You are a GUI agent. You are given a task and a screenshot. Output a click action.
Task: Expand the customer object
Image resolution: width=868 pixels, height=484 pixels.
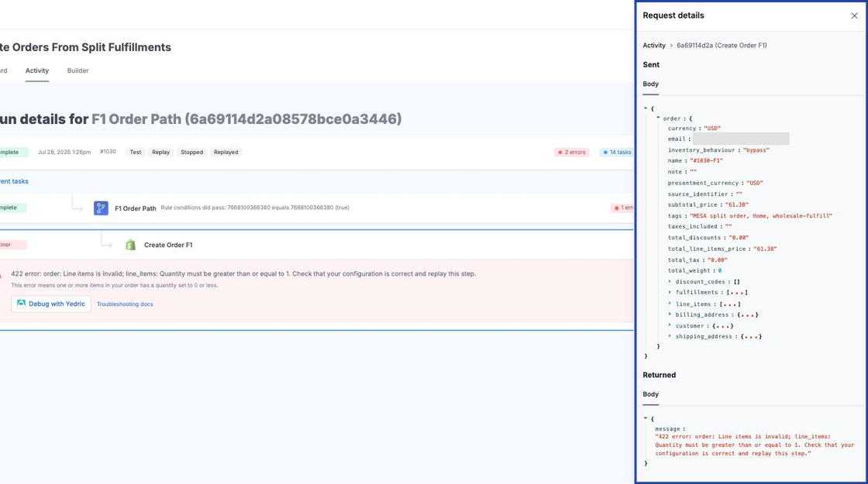670,325
